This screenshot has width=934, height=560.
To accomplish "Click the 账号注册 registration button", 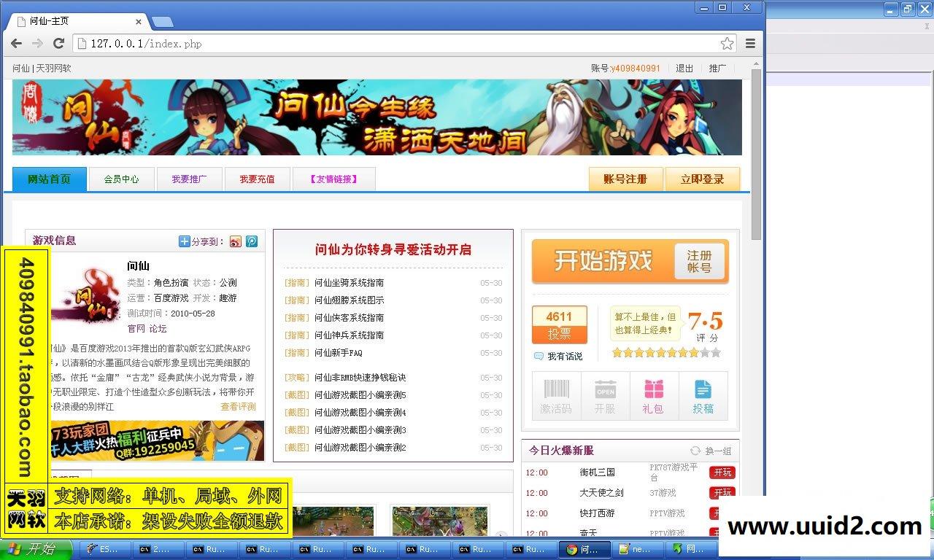I will [x=625, y=179].
